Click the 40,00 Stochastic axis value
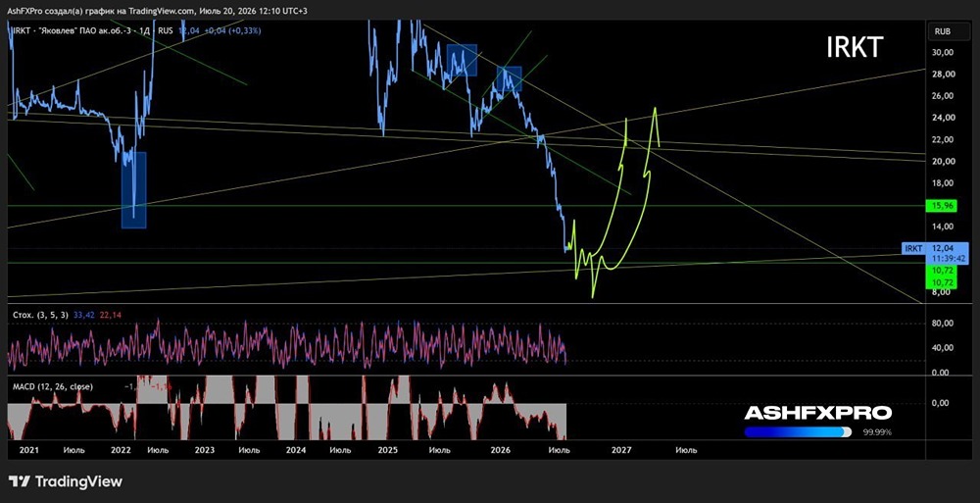The width and height of the screenshot is (980, 503). (943, 348)
